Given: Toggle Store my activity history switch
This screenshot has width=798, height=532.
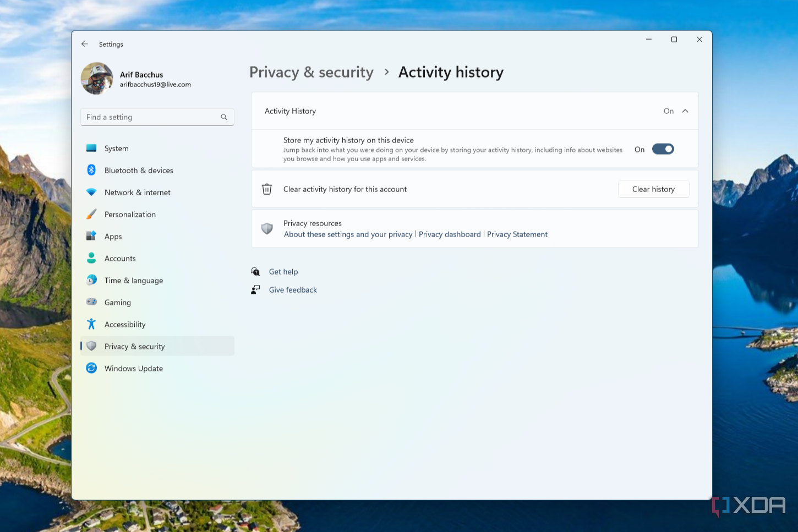Looking at the screenshot, I should (x=663, y=149).
